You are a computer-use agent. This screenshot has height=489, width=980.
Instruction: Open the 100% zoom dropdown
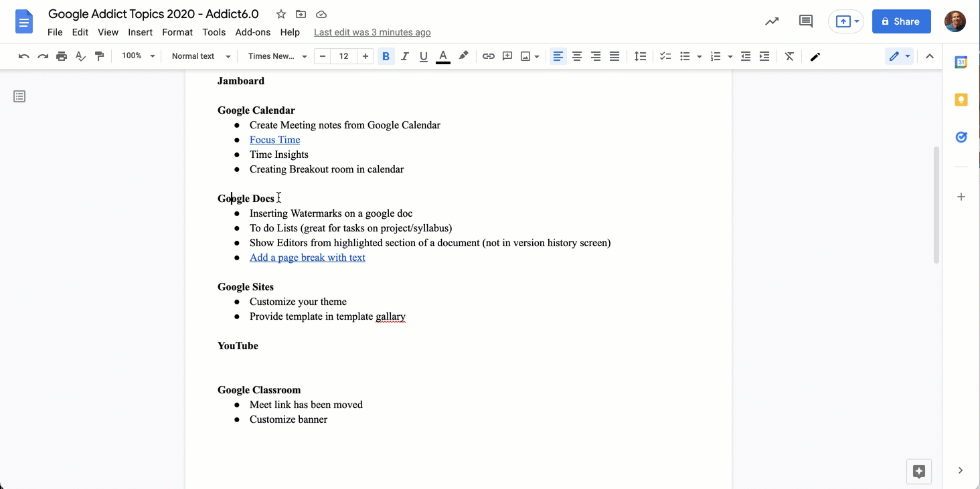click(138, 56)
